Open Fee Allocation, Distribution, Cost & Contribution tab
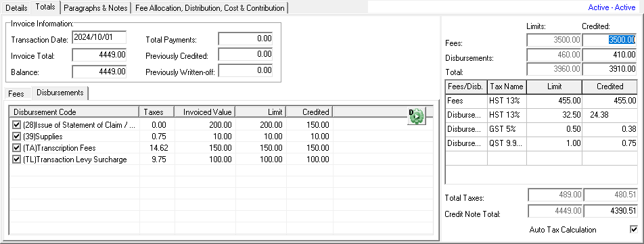 [x=210, y=8]
